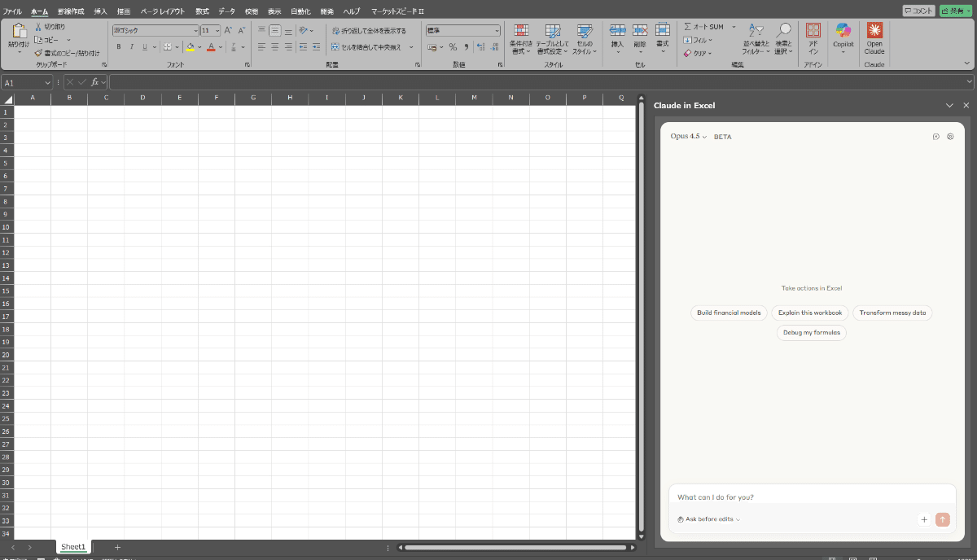
Task: Click the Transform messy data suggestion
Action: [x=892, y=313]
